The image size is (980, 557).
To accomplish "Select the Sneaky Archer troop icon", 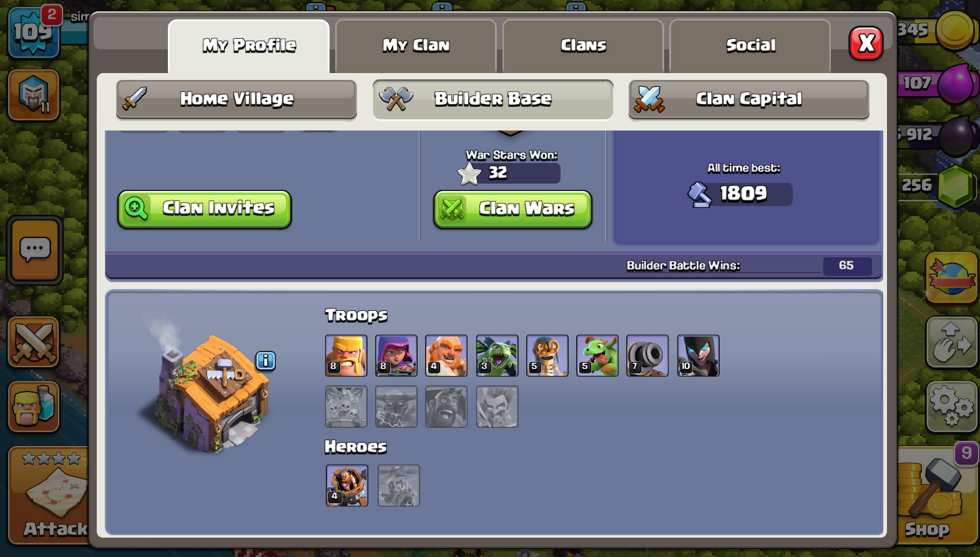I will (396, 355).
